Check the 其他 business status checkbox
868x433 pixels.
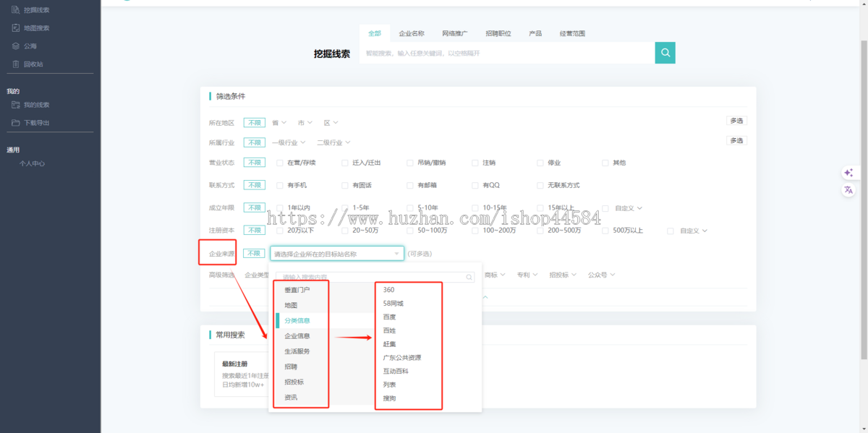coord(605,163)
